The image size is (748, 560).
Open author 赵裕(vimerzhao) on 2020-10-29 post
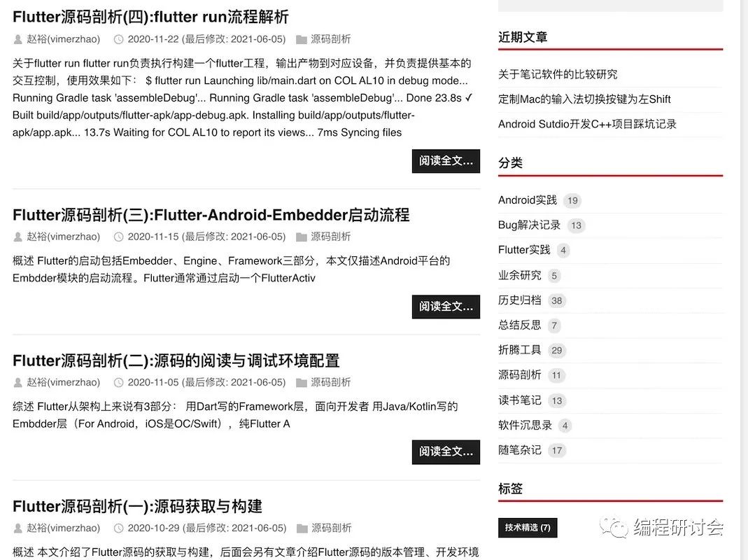point(64,528)
